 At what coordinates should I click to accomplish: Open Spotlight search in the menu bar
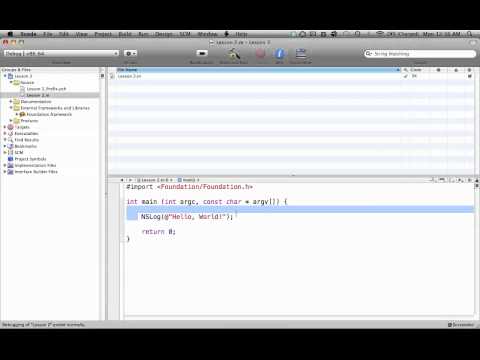pyautogui.click(x=470, y=34)
